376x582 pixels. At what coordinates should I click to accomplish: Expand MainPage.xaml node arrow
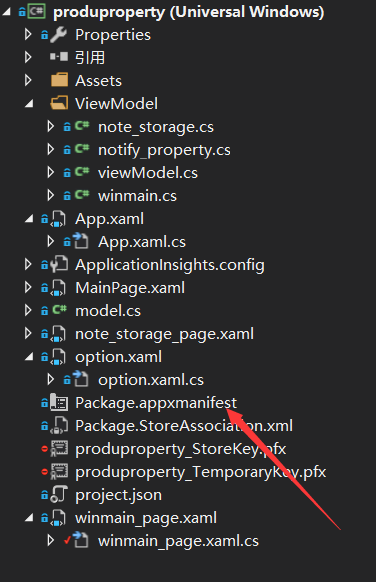pos(28,288)
